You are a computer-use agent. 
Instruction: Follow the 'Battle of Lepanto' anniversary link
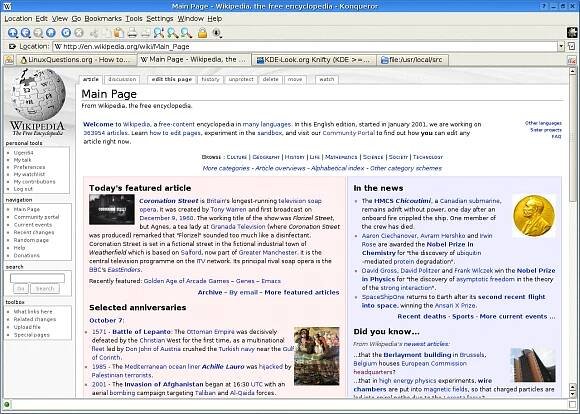point(141,332)
